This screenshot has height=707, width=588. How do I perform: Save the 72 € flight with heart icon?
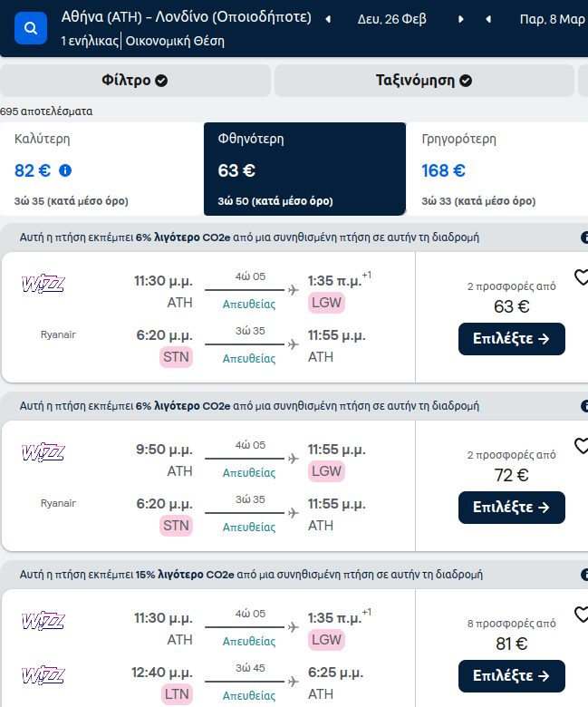582,445
